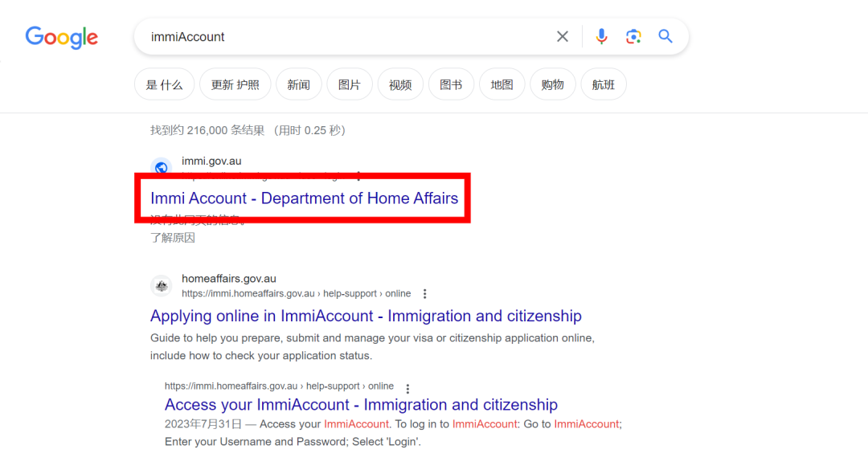Click the Google logo
Viewport: 868px width, 470px height.
click(x=61, y=37)
